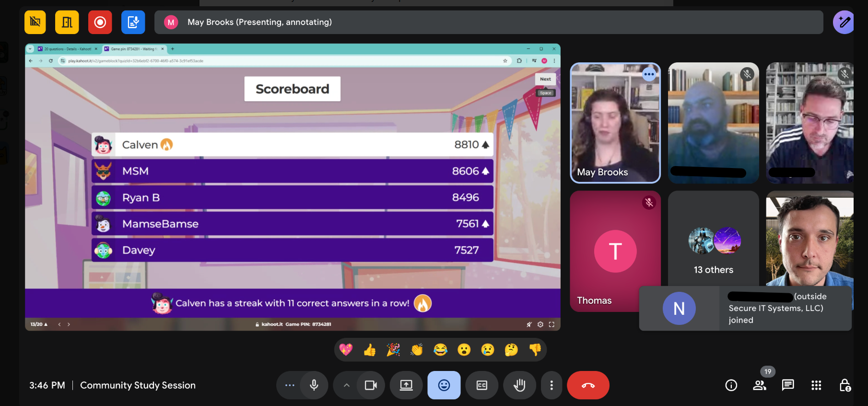
Task: Open audio settings three-dot menu
Action: [290, 385]
